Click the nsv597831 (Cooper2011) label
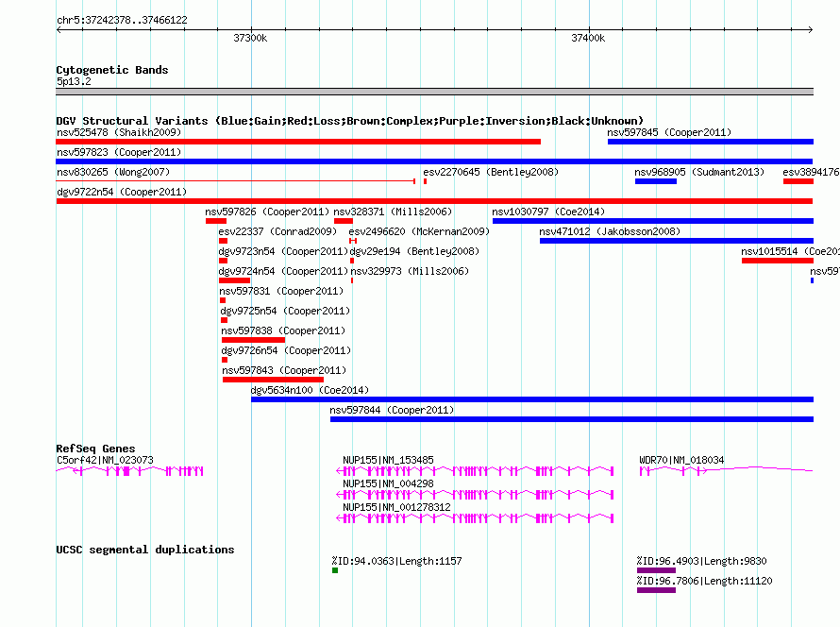This screenshot has width=840, height=627. pyautogui.click(x=281, y=291)
